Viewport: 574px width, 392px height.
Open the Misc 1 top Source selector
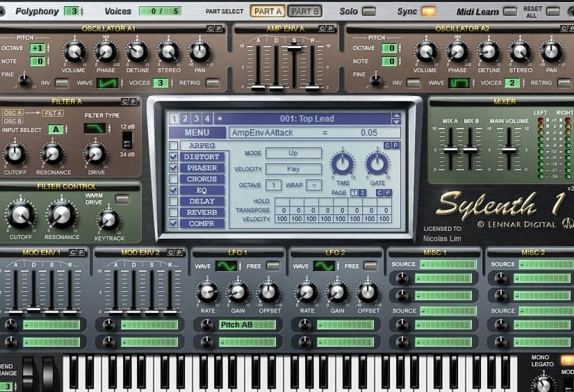[x=448, y=264]
